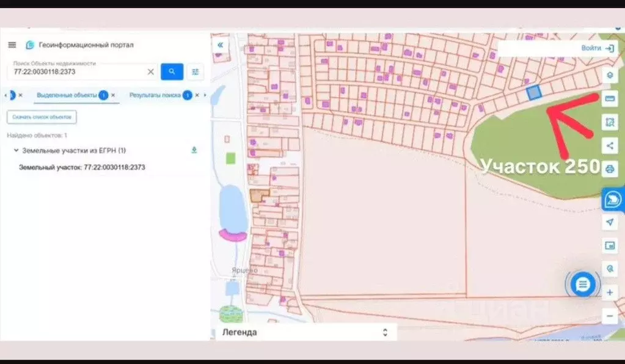Switch to Результаты поиска tab

155,95
